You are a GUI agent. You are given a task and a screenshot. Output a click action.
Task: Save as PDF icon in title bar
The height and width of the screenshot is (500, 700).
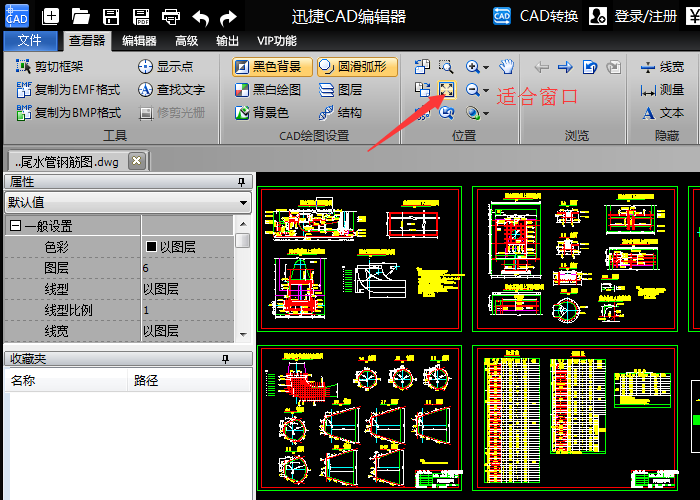pyautogui.click(x=141, y=17)
